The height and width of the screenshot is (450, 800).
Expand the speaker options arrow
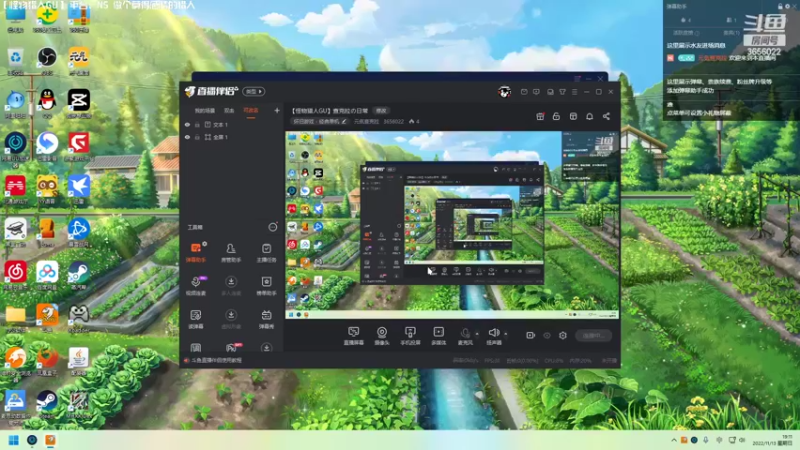coord(506,334)
